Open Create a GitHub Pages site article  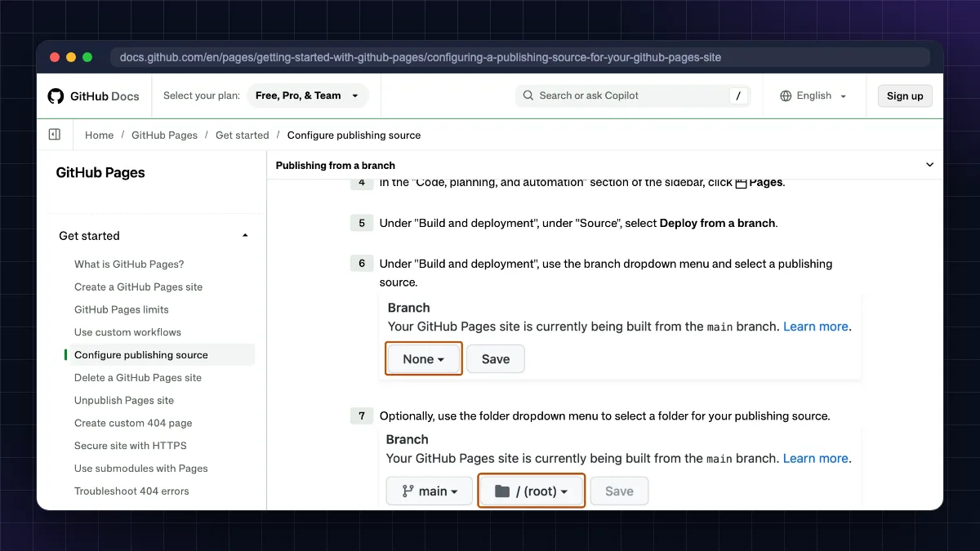138,287
